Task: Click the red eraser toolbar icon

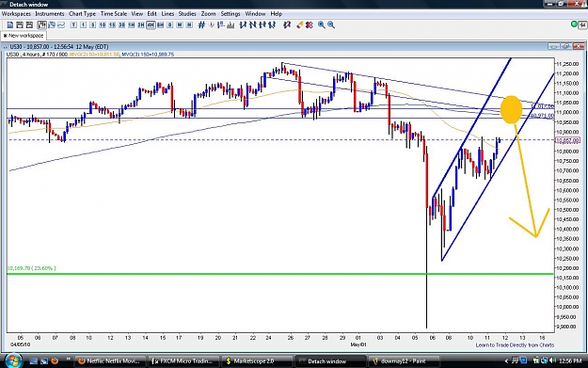Action: (x=299, y=25)
